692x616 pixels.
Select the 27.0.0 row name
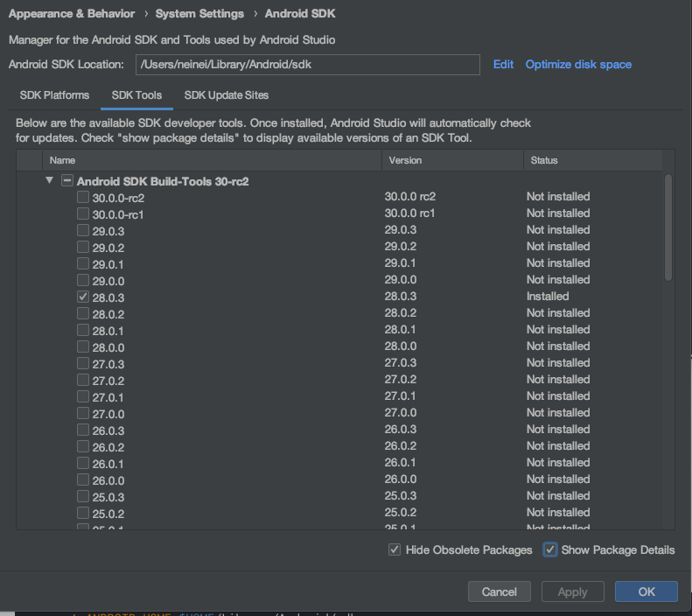click(108, 415)
